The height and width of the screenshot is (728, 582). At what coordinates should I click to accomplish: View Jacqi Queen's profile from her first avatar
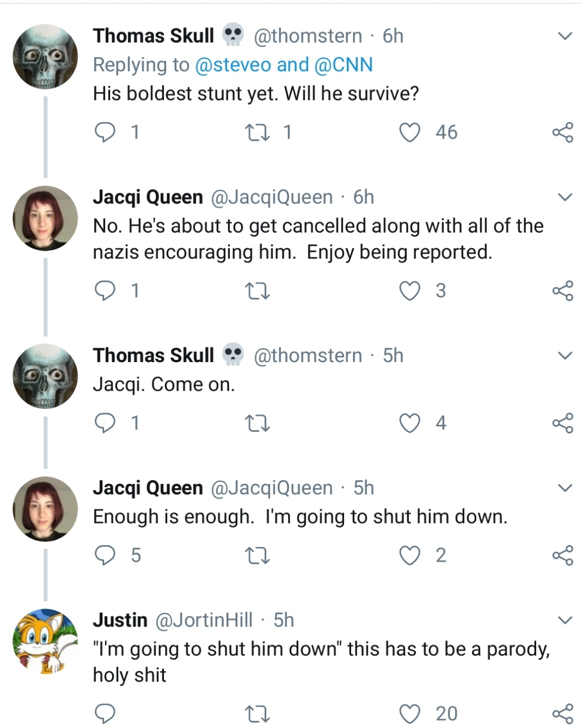45,218
